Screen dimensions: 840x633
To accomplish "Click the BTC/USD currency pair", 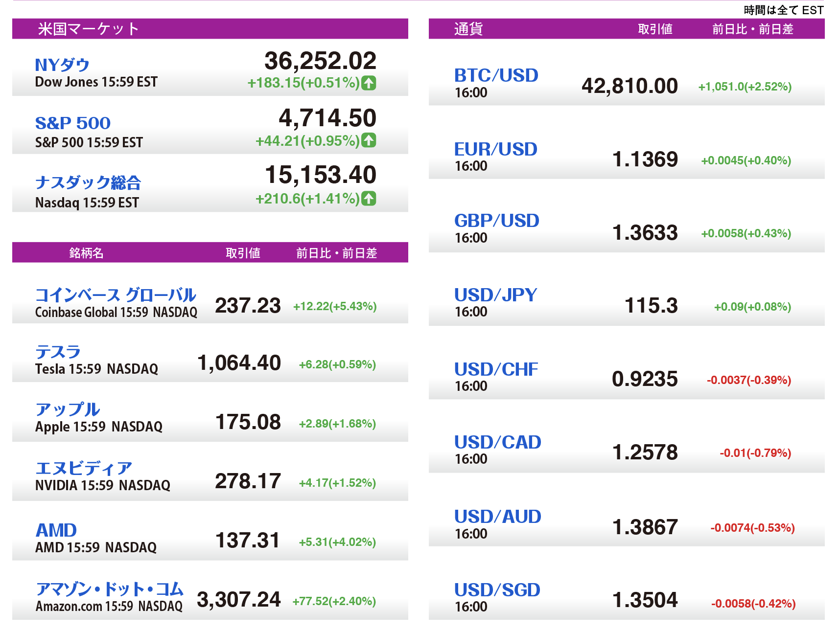I will (496, 75).
